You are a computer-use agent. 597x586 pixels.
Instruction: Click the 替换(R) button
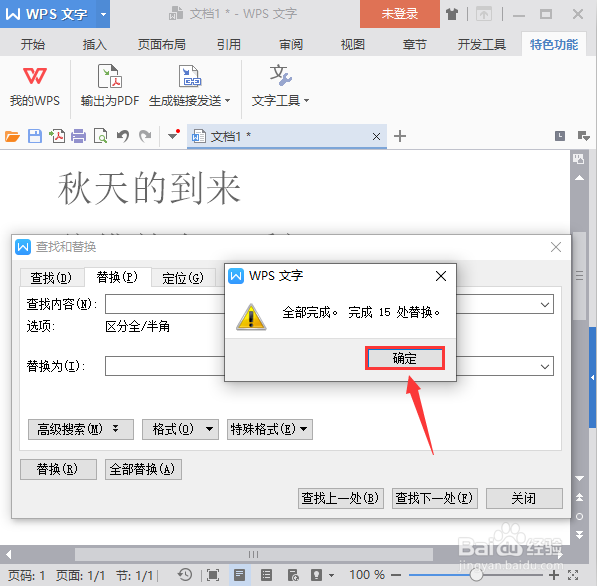58,469
